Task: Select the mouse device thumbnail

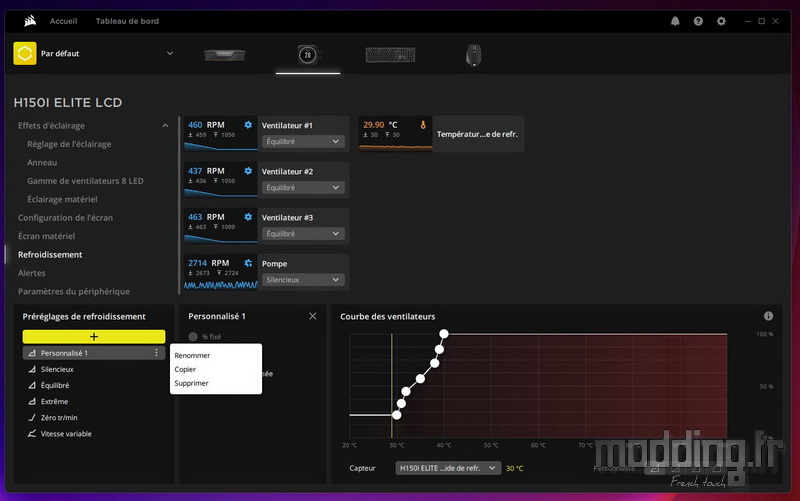Action: click(473, 55)
